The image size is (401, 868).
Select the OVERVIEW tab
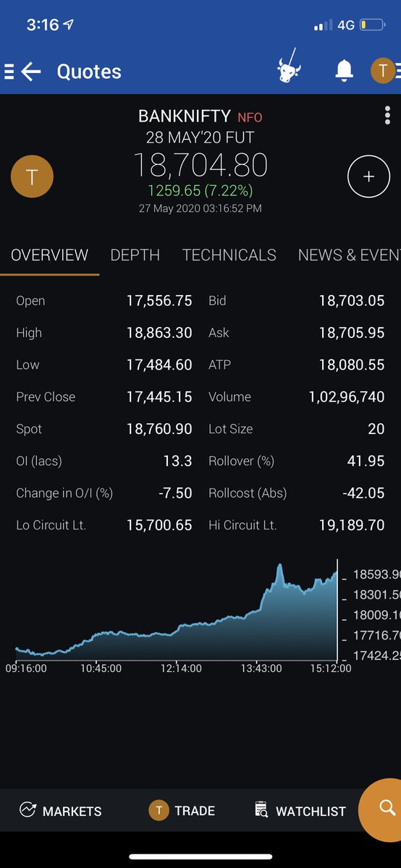click(49, 255)
